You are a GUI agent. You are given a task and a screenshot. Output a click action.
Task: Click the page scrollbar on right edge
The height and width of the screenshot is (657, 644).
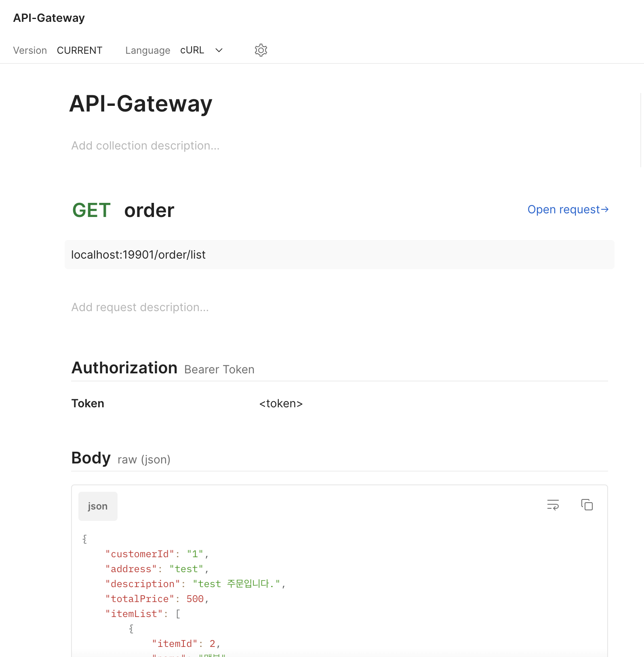point(641,129)
